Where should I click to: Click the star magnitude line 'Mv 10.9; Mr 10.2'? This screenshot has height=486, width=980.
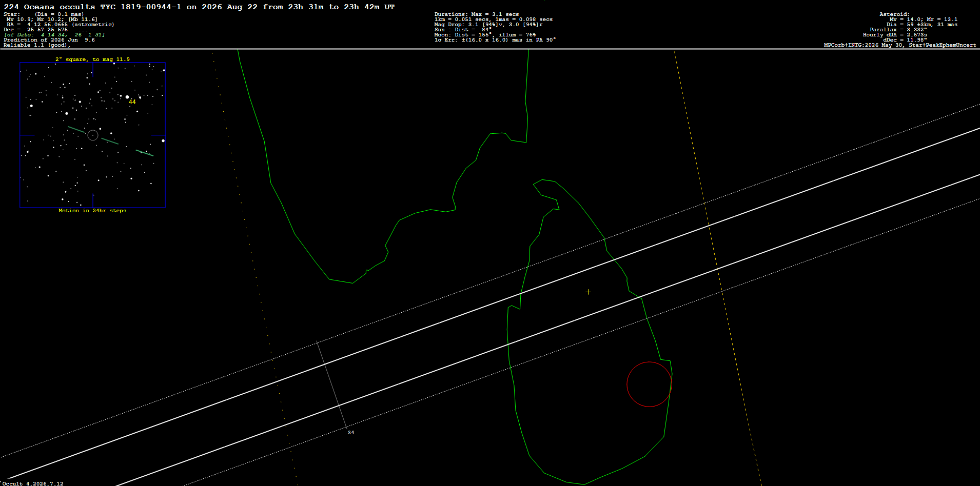point(36,19)
